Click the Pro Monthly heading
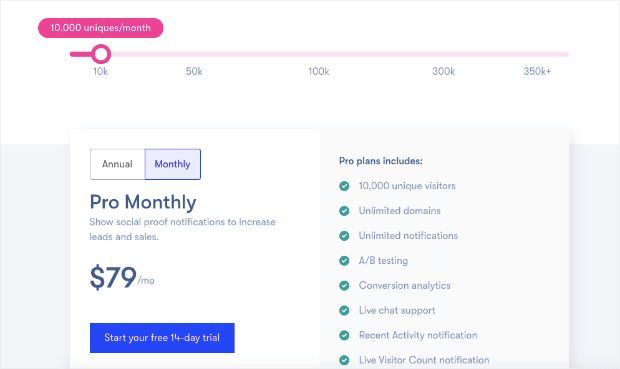 143,202
